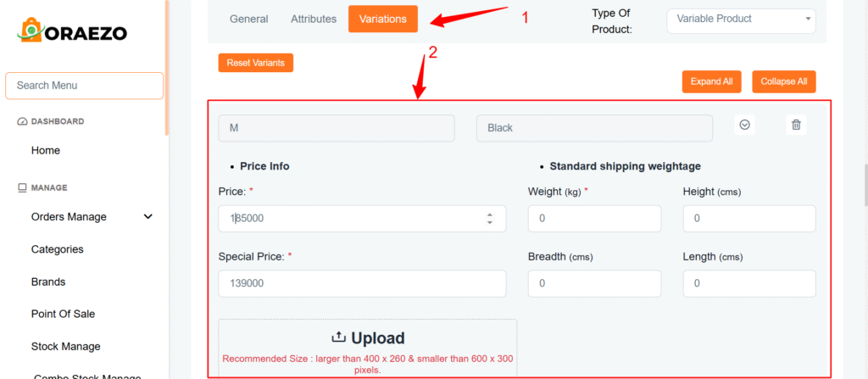Go to Point Of Sale in sidebar

coord(63,314)
